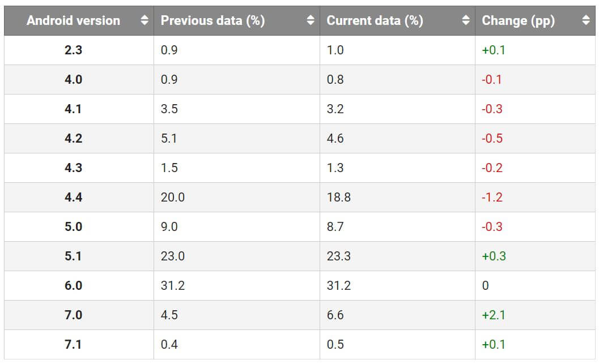Sort by Current data (%) header text
The width and height of the screenshot is (599, 364).
pyautogui.click(x=375, y=20)
